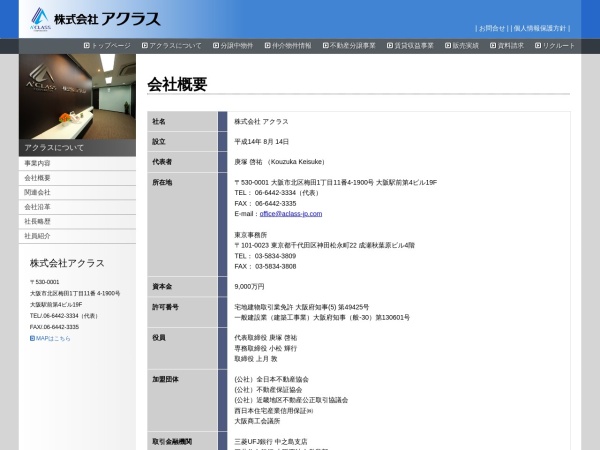This screenshot has height=450, width=600.
Task: Open トップページ in the navigation bar
Action: click(x=111, y=46)
